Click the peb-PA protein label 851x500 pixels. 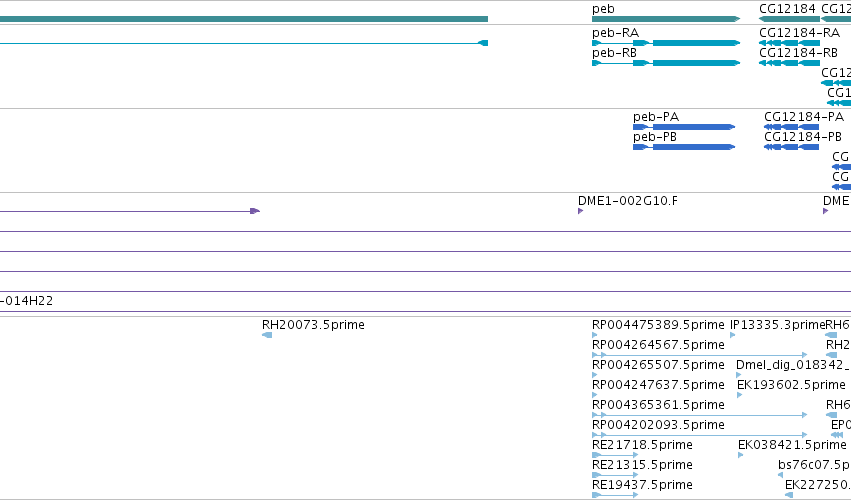[656, 117]
